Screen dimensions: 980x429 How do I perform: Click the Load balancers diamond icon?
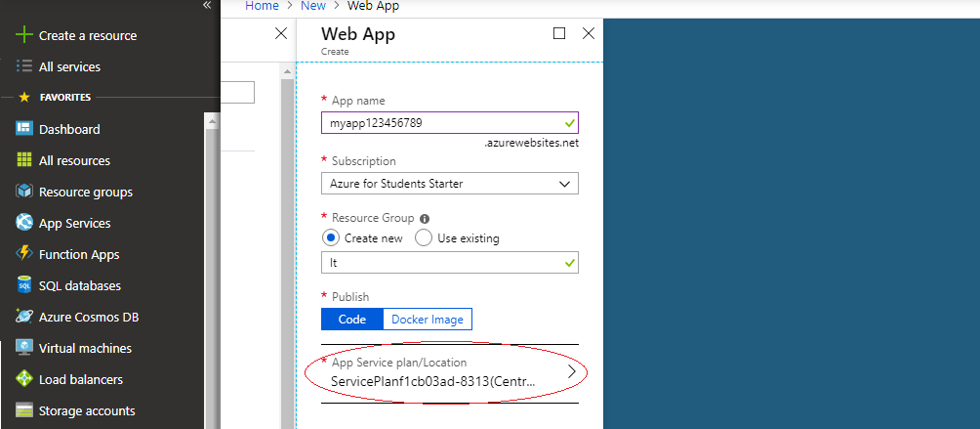coord(23,379)
